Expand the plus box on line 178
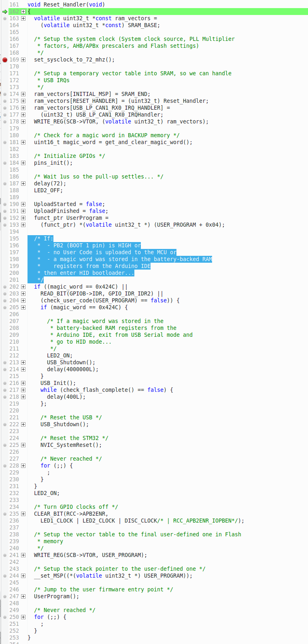 (23, 122)
